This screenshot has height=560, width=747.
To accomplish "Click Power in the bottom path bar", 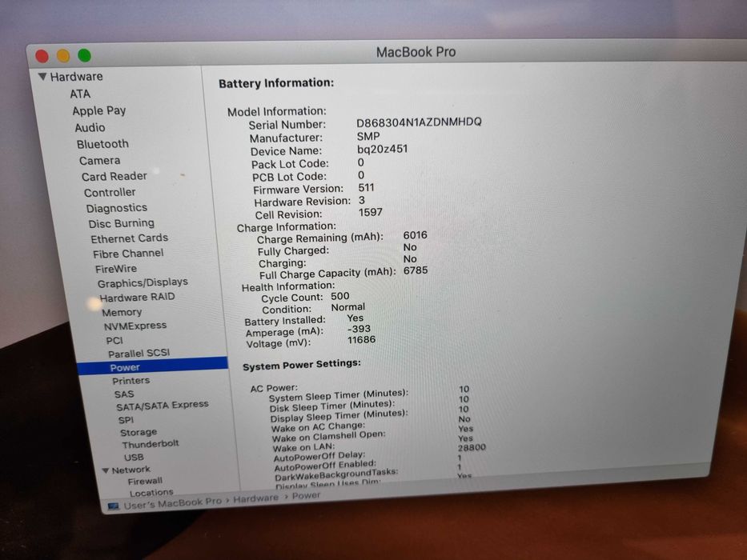I will click(x=306, y=495).
